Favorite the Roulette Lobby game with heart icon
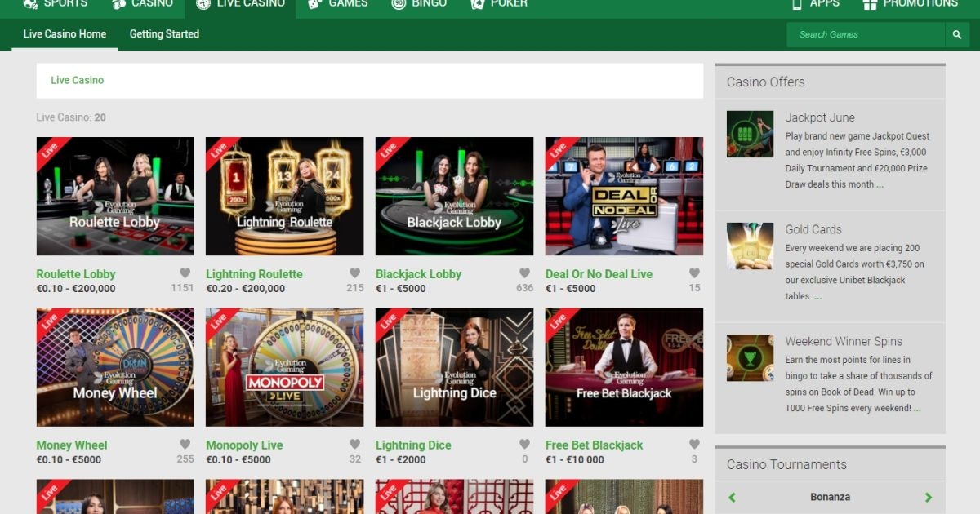This screenshot has height=514, width=980. point(185,273)
